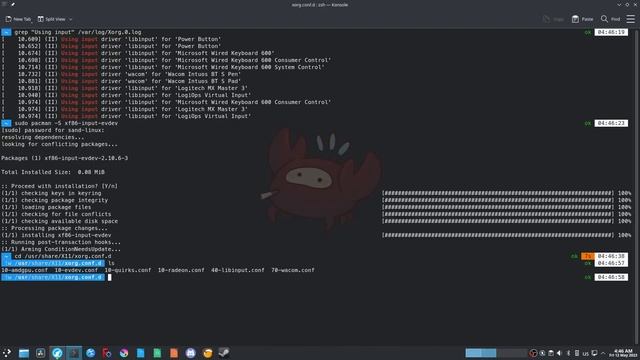Click the '10-evdev.conf' file name

(76, 270)
